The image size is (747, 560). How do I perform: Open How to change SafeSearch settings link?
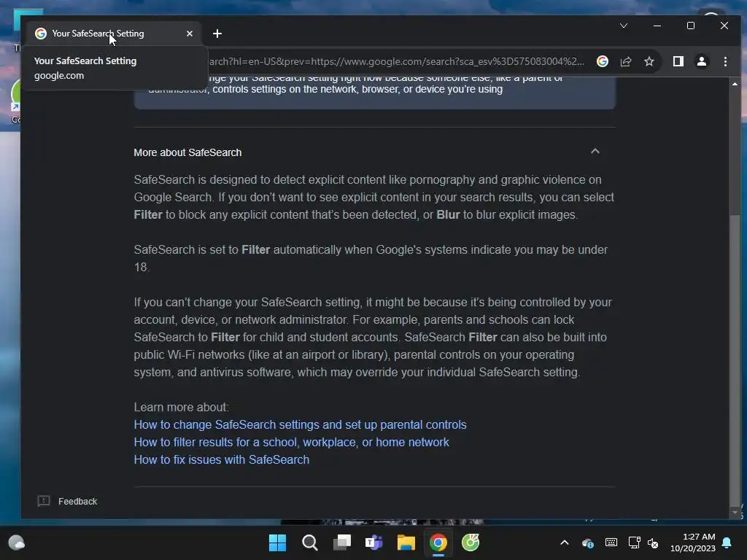pyautogui.click(x=300, y=425)
